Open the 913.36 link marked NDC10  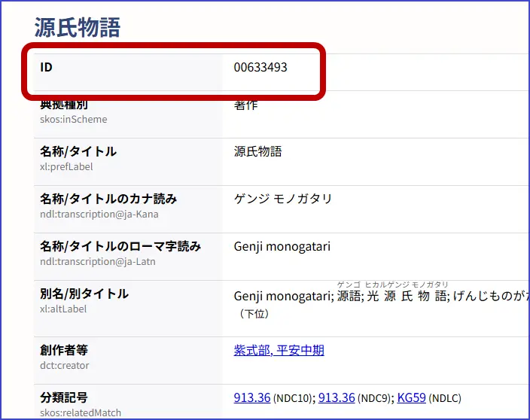(251, 397)
